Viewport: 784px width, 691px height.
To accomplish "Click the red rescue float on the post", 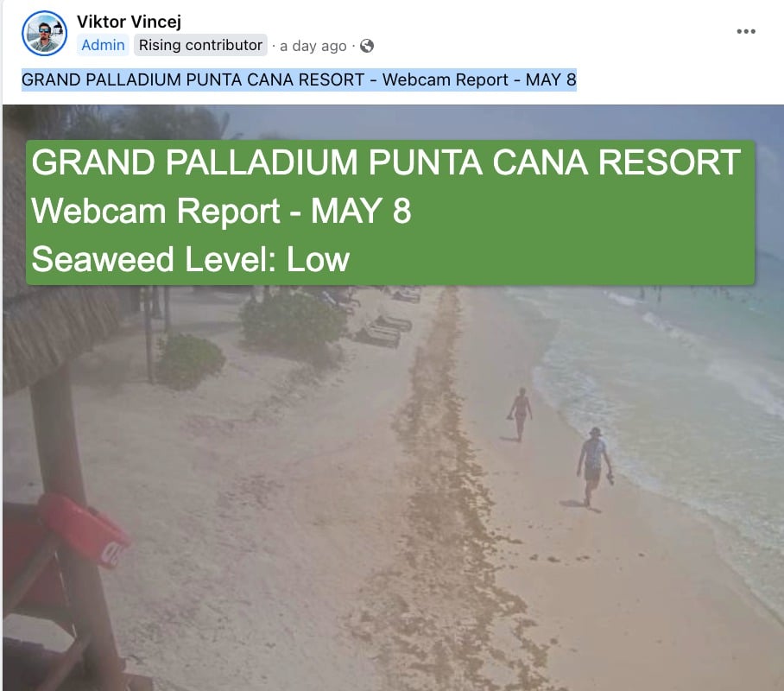I will (84, 530).
